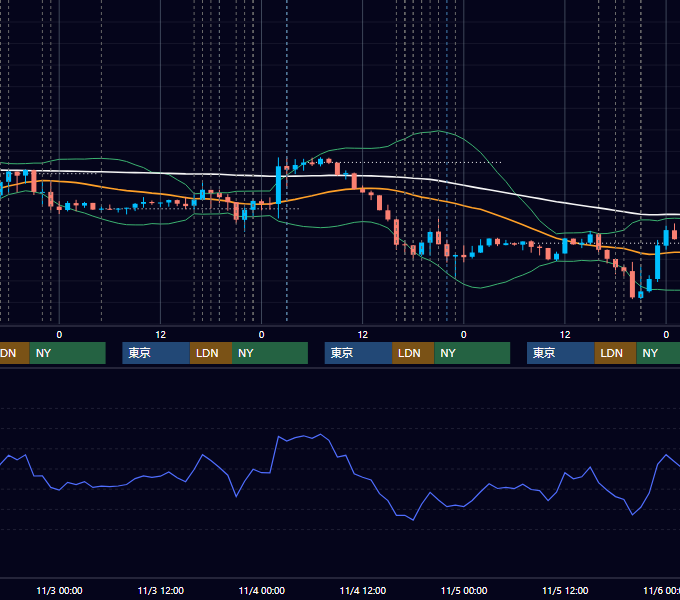Click the 11/3 00:00 date label
Image resolution: width=680 pixels, height=600 pixels.
tap(59, 590)
